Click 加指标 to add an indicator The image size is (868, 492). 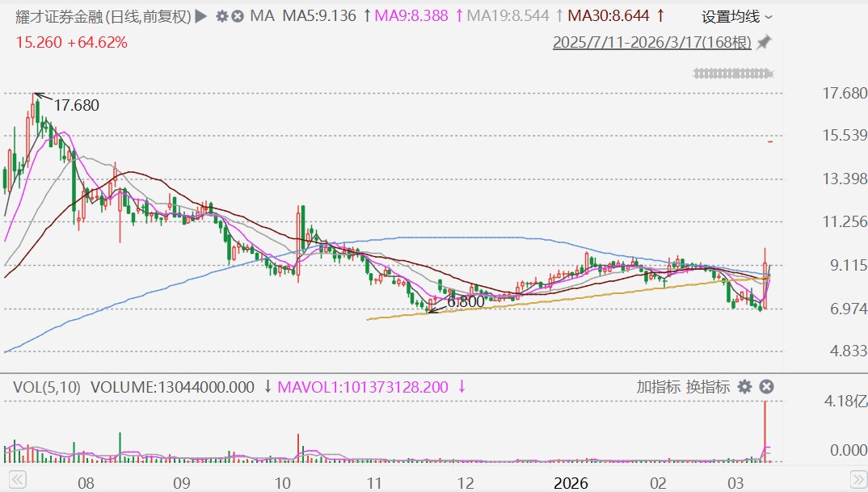(658, 387)
